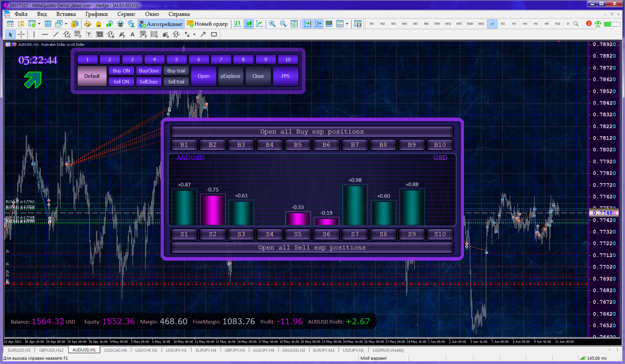Click the S2 sell position button
Screen dimensions: 625x364
coord(212,234)
